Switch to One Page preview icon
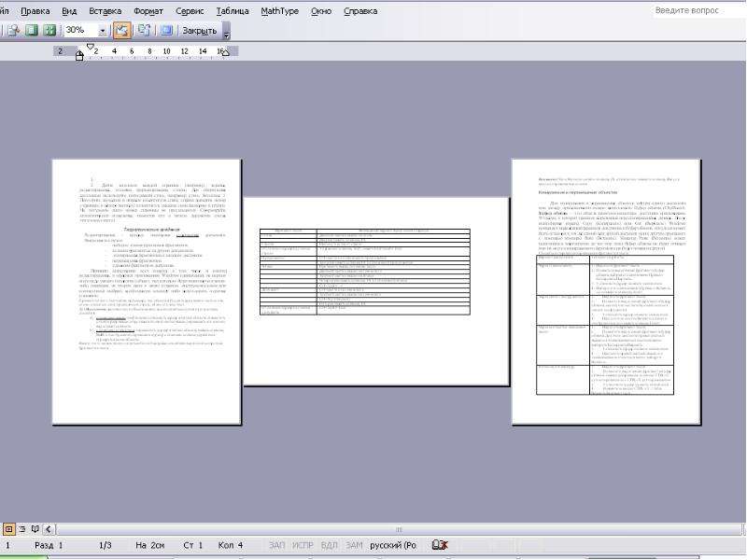747x560 pixels. [32, 31]
